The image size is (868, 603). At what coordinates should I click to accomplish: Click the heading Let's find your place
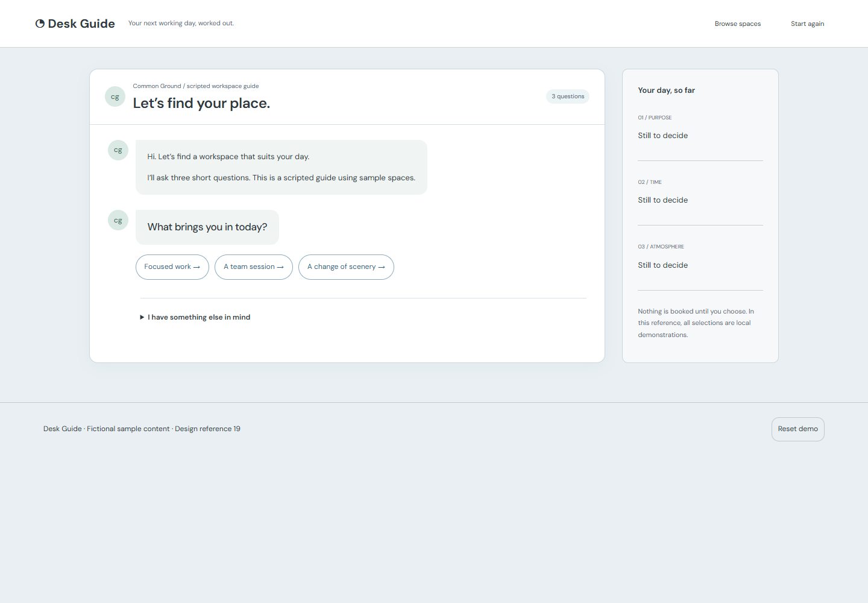[x=201, y=103]
